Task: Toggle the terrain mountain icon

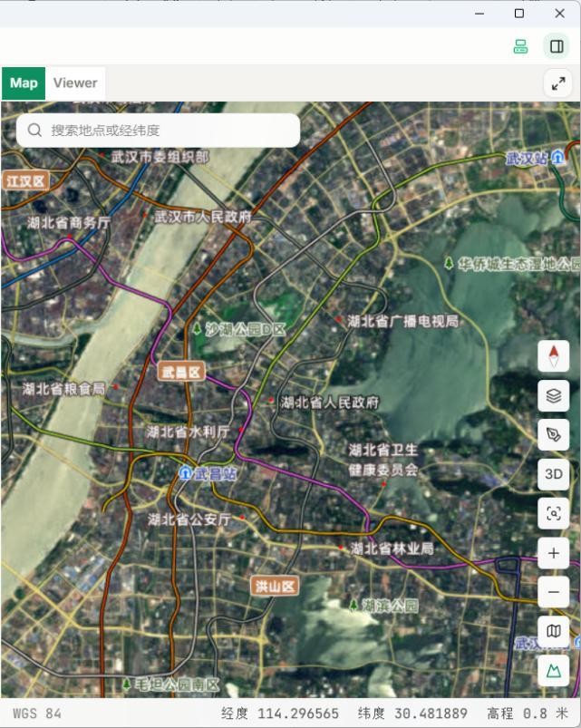Action: tap(553, 671)
